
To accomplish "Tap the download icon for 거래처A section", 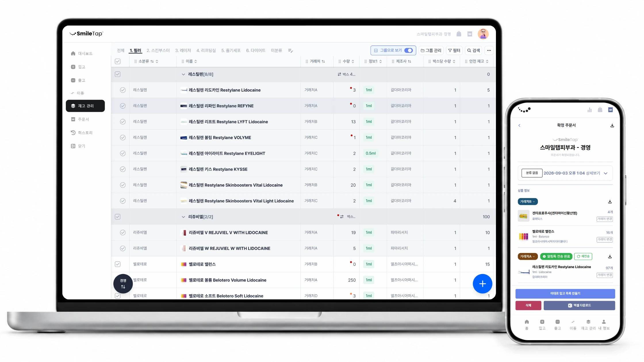I will pos(610,257).
